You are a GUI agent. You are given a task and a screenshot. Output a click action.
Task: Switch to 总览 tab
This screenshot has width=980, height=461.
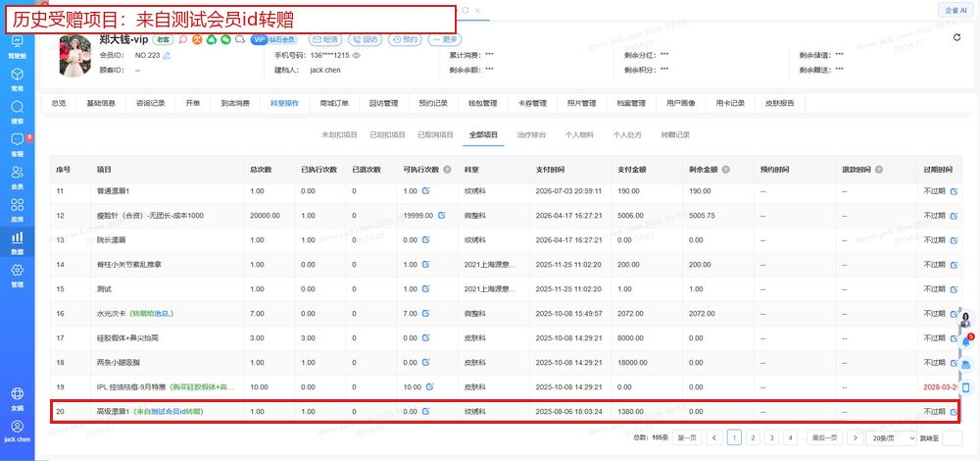tap(58, 104)
